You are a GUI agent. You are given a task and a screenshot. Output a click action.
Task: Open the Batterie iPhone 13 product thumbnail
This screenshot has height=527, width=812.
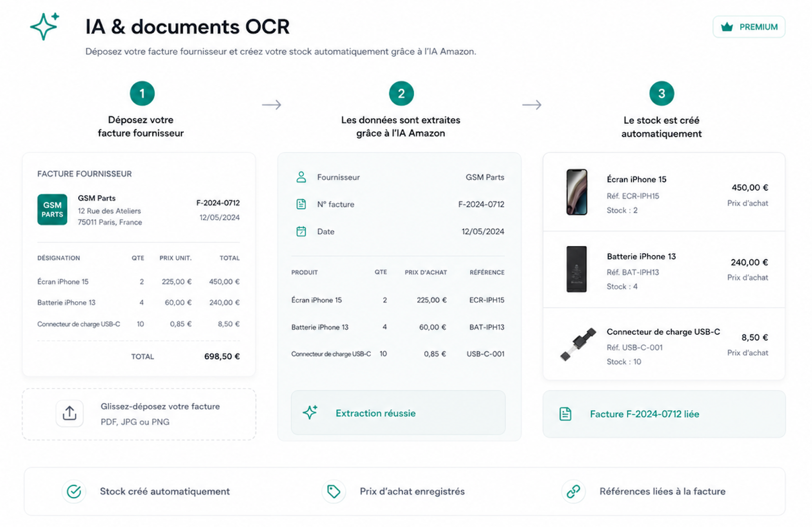(x=577, y=269)
